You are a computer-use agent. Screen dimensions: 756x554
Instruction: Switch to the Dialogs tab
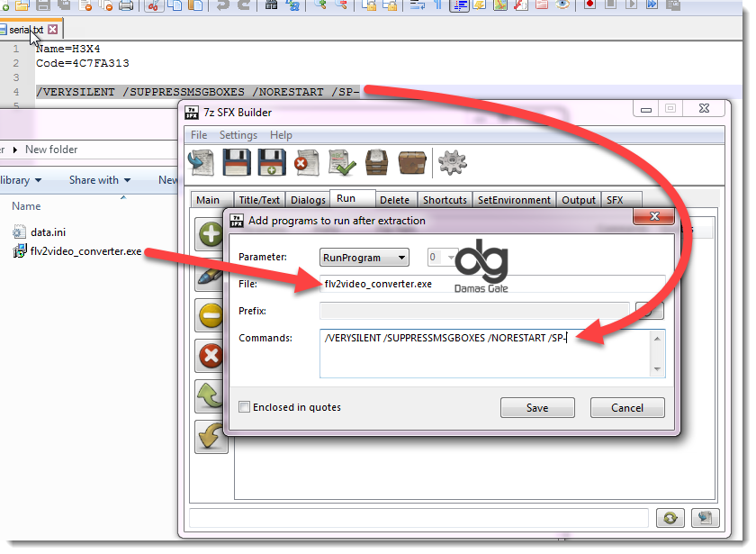click(308, 200)
